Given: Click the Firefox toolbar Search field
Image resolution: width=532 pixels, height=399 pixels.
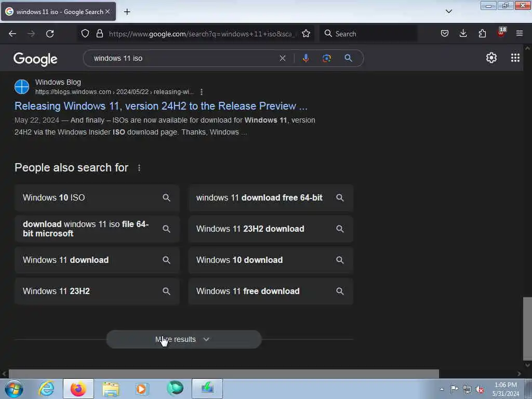Looking at the screenshot, I should pyautogui.click(x=368, y=34).
